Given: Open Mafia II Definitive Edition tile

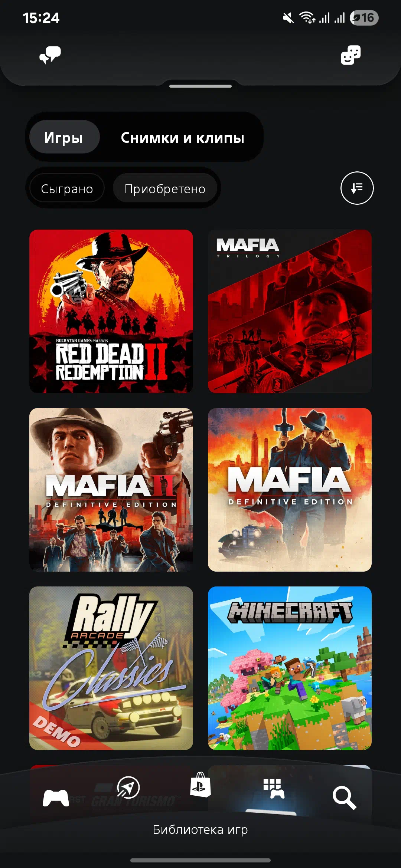Looking at the screenshot, I should point(111,490).
